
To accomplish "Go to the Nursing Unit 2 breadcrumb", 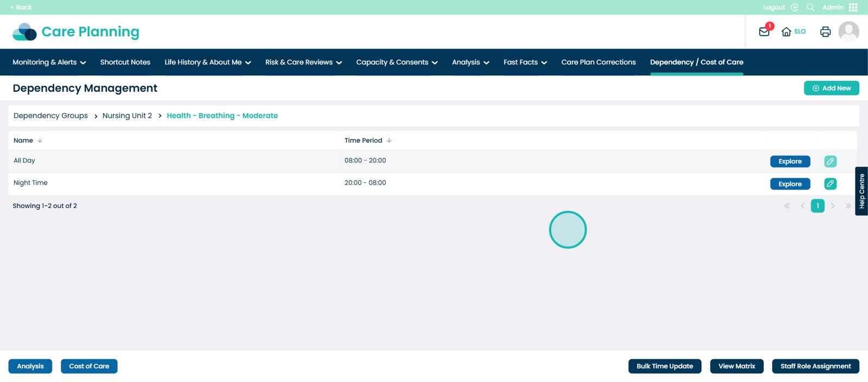I will [x=127, y=116].
